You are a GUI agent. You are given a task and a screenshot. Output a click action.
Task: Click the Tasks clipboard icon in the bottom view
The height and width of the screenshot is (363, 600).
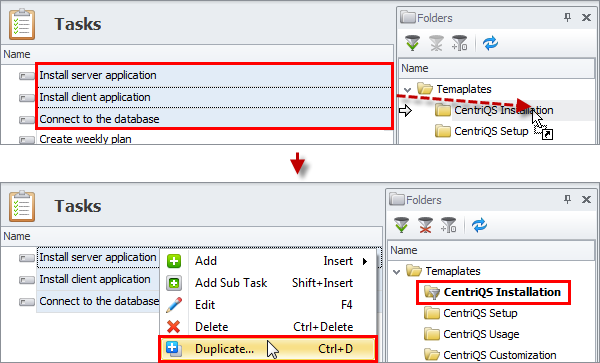click(22, 206)
